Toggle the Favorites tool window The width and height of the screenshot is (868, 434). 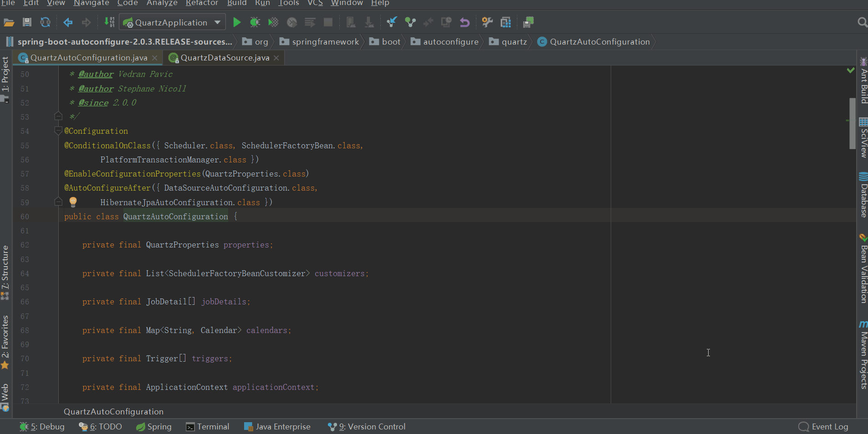pos(5,342)
